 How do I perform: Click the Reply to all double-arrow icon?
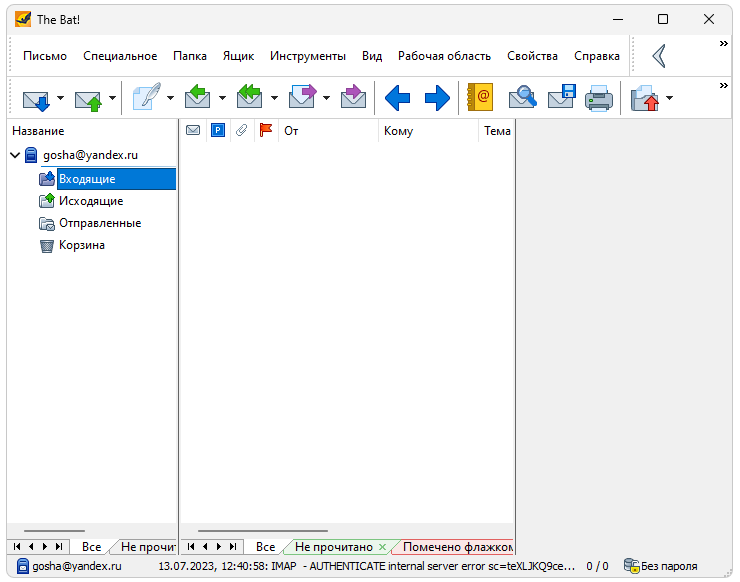[249, 96]
